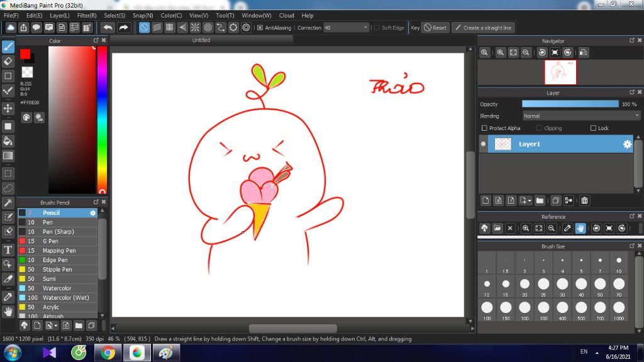Click the EN language indicator
Screen dimensions: 644x362
tap(584, 352)
